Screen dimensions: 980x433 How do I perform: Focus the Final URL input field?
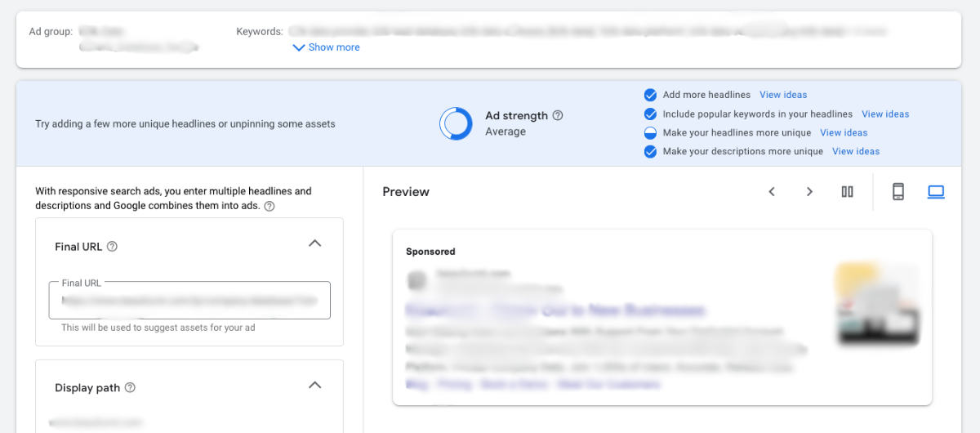click(x=189, y=300)
